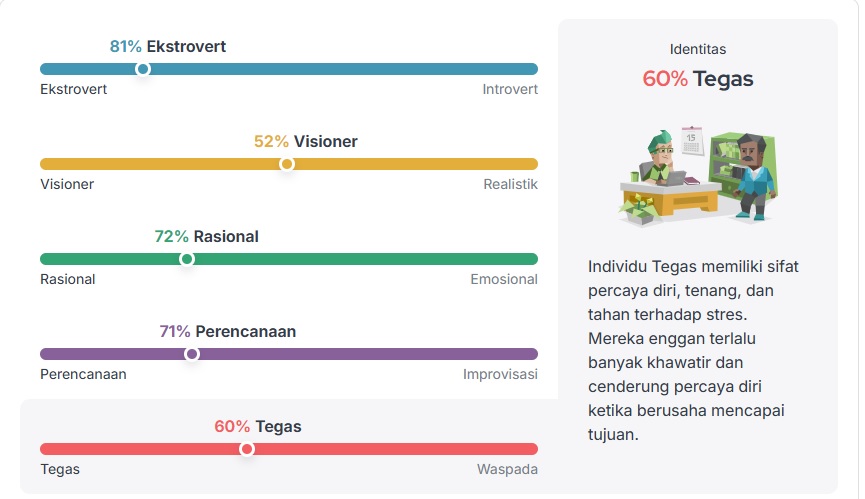
Task: Click the red Tegas slider handle
Action: [247, 449]
